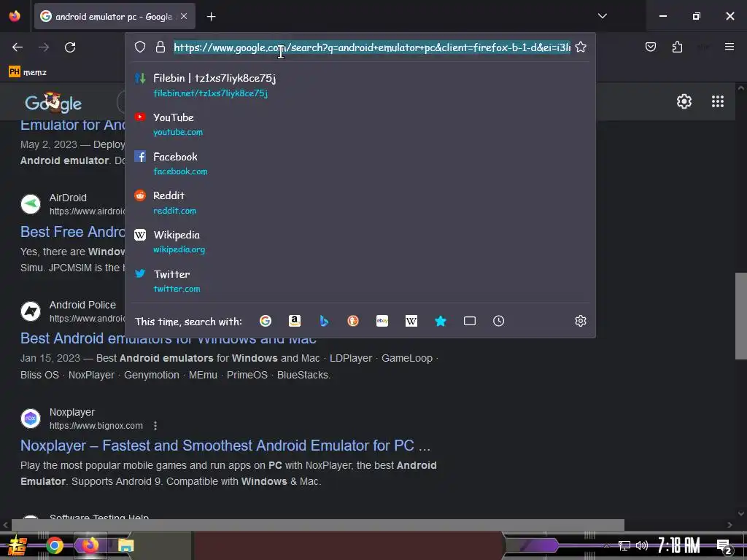
Task: Click the Noxplayer site favicon
Action: coord(31,419)
